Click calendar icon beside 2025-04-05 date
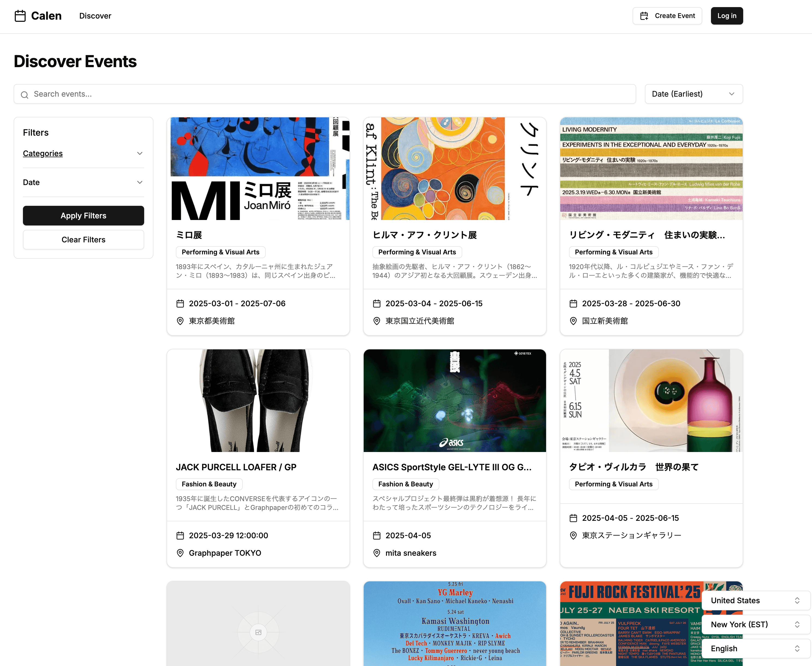Viewport: 812px width, 666px height. coord(377,536)
